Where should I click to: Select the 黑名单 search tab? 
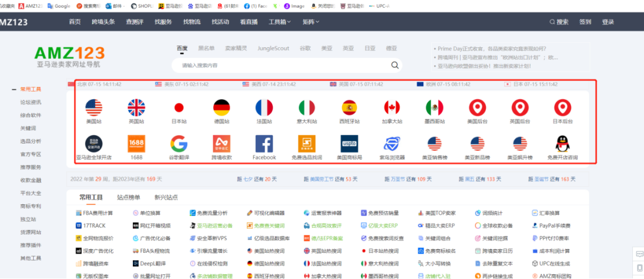coord(206,48)
